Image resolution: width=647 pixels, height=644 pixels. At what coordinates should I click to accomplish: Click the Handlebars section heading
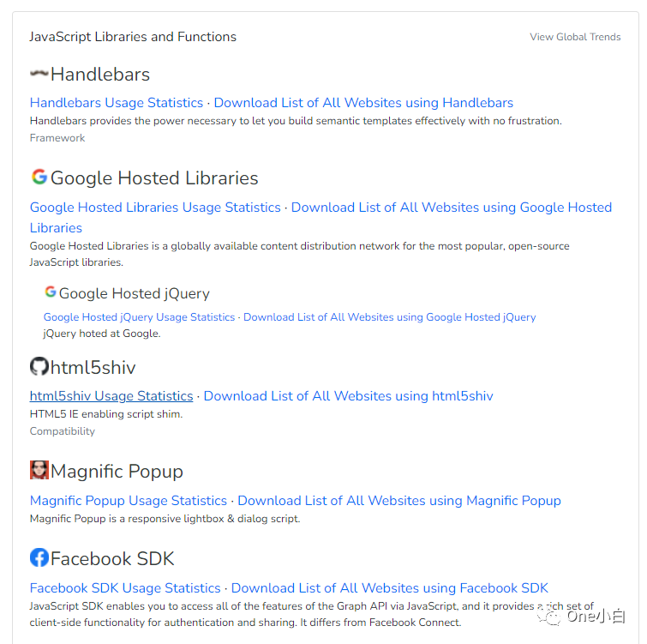[x=99, y=75]
